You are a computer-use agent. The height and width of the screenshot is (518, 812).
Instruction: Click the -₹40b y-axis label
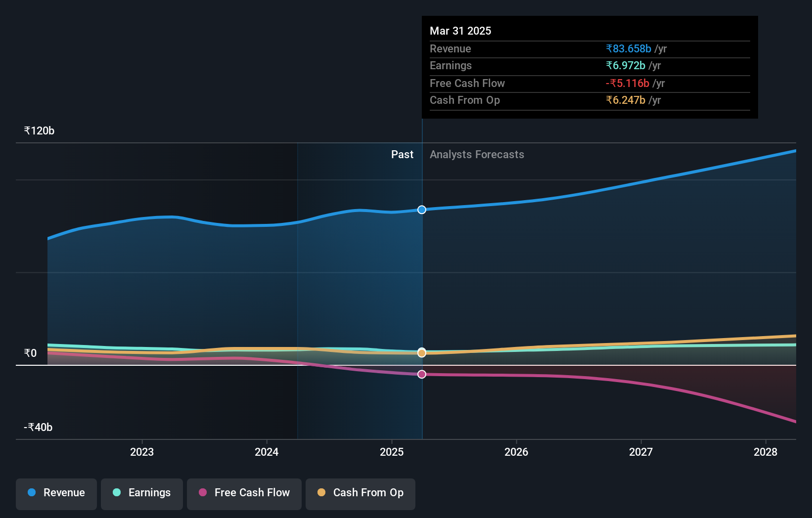[x=38, y=427]
